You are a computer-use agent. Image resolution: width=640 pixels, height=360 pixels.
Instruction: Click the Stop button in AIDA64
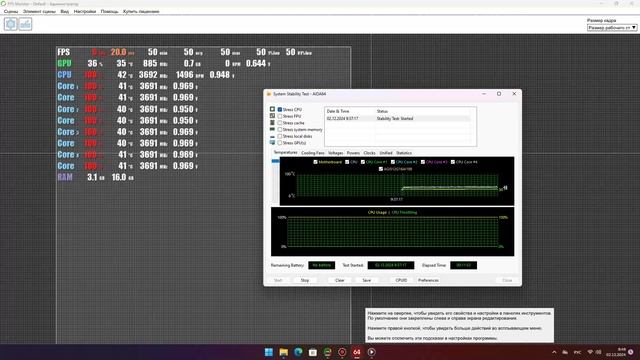[305, 280]
